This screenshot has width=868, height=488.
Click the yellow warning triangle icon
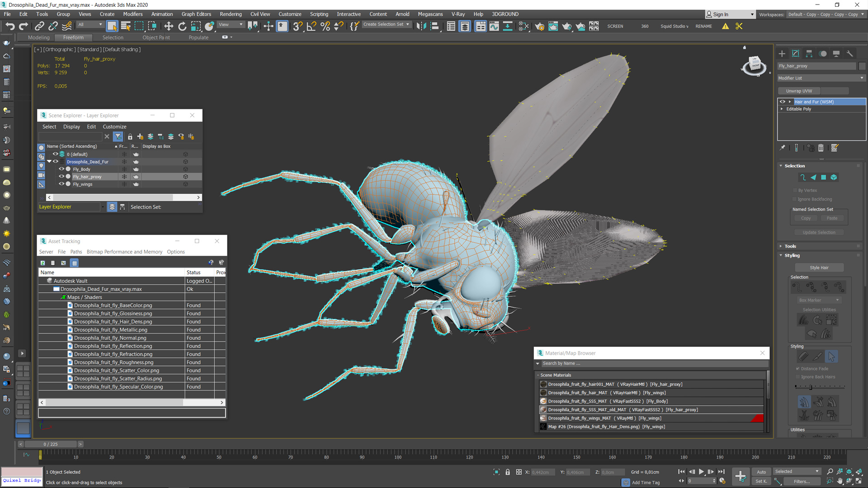pyautogui.click(x=725, y=26)
